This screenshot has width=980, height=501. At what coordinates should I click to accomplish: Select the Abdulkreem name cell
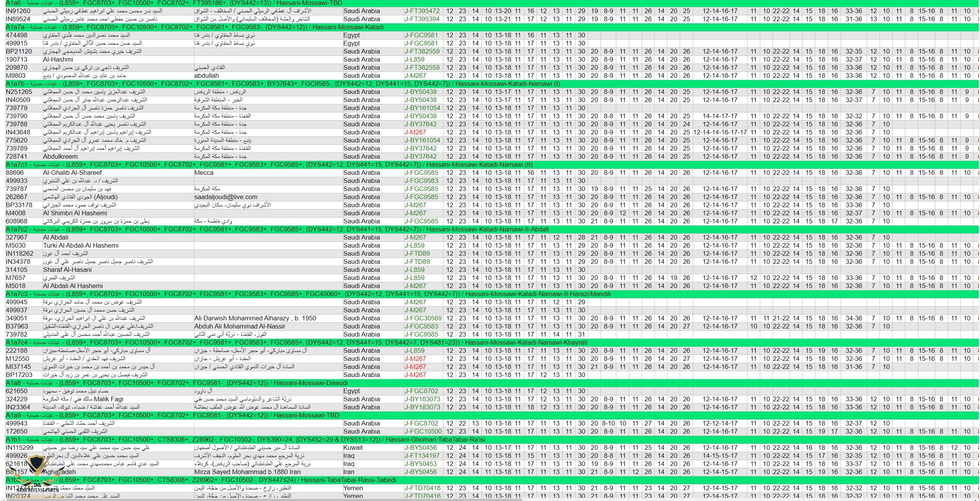click(x=60, y=156)
